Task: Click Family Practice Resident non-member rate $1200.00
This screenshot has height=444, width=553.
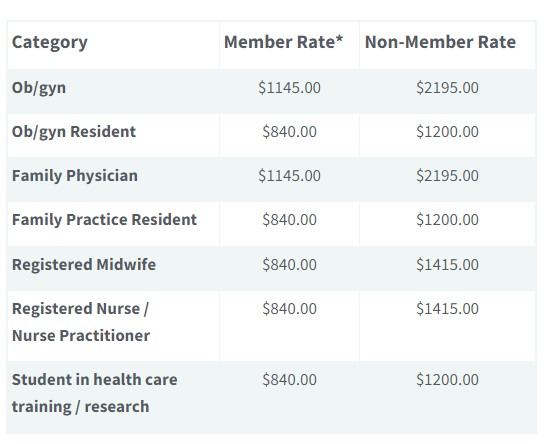Action: click(447, 220)
